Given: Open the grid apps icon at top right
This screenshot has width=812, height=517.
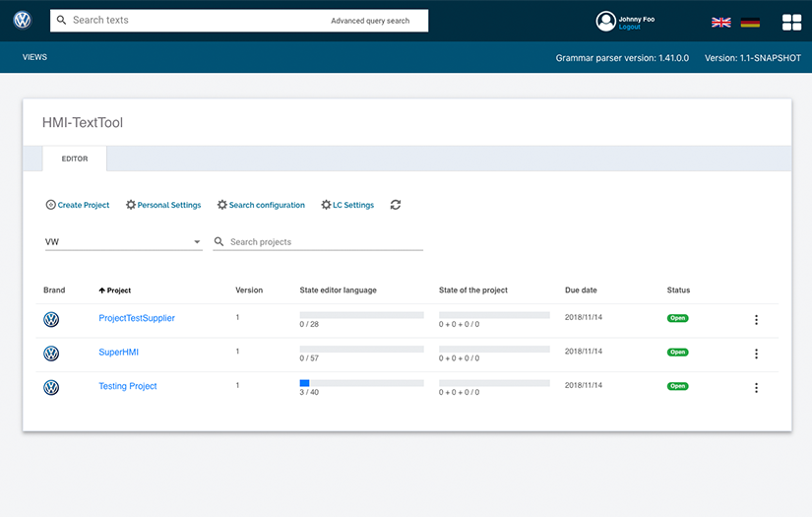Looking at the screenshot, I should pyautogui.click(x=791, y=22).
